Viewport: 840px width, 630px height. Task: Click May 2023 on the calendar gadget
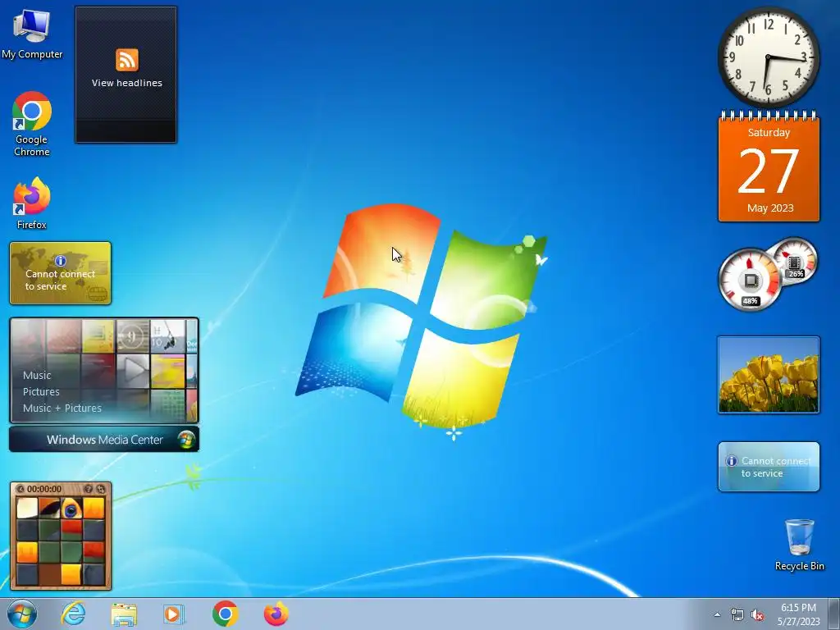770,208
